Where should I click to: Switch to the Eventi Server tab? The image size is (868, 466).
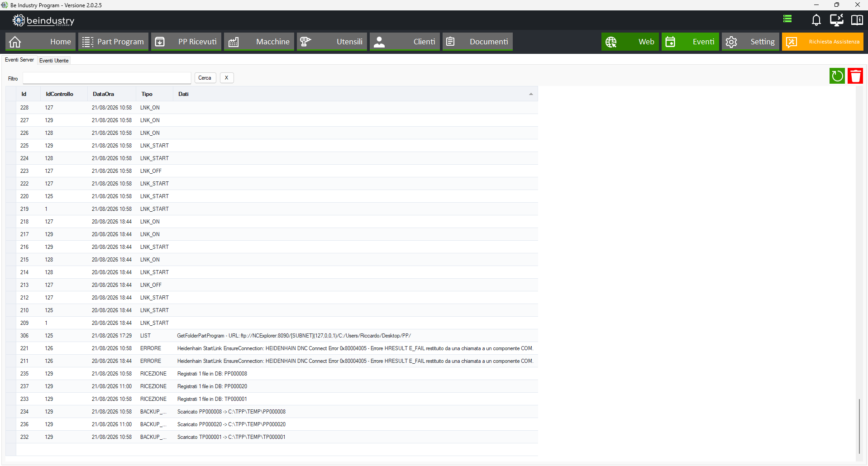pos(19,60)
